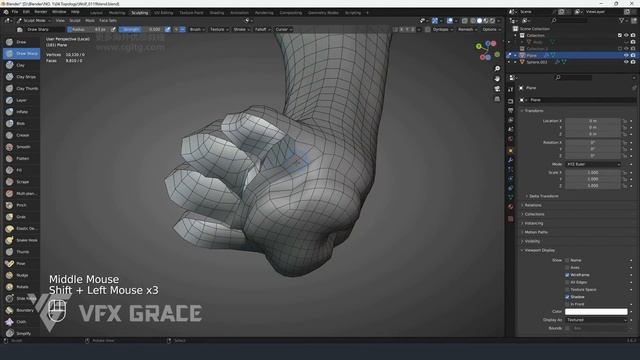Open the Brush settings dropdown

pos(197,29)
